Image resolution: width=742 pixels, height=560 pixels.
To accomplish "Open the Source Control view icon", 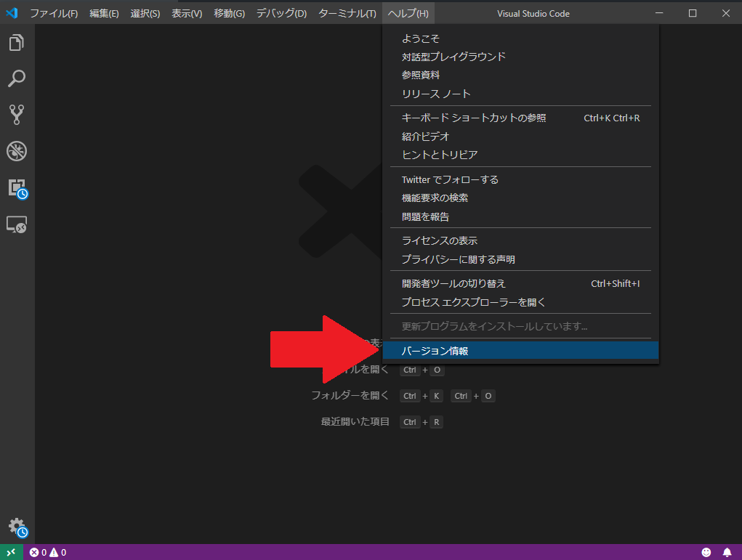I will (17, 115).
